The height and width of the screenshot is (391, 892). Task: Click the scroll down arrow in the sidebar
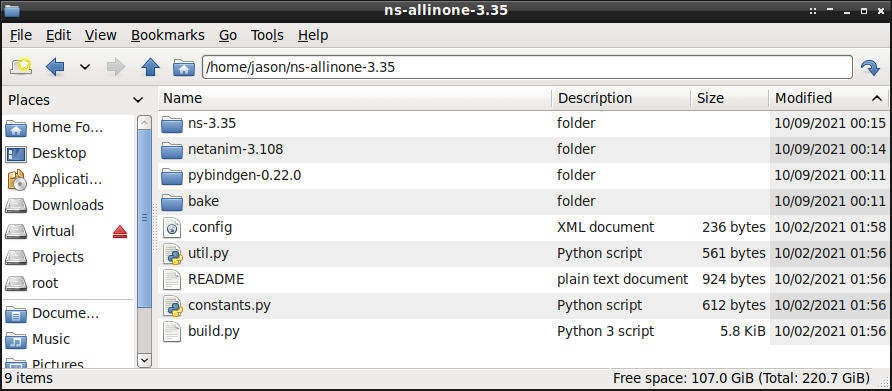coord(144,359)
